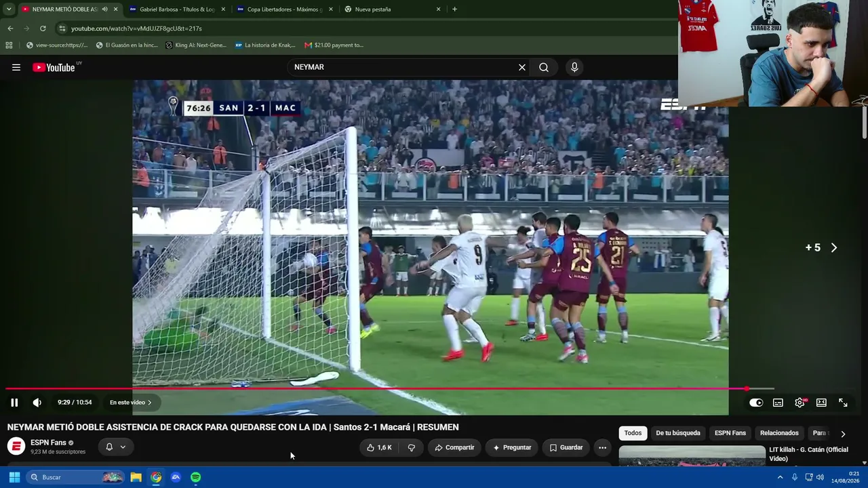
Task: Open the LIT killah - G. Catán video title
Action: pos(808,454)
